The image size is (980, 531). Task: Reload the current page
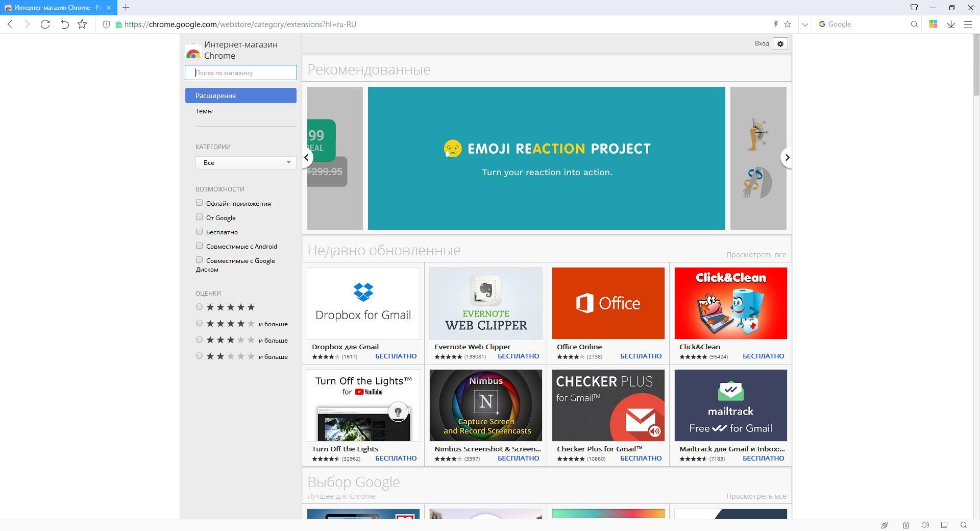[x=45, y=24]
